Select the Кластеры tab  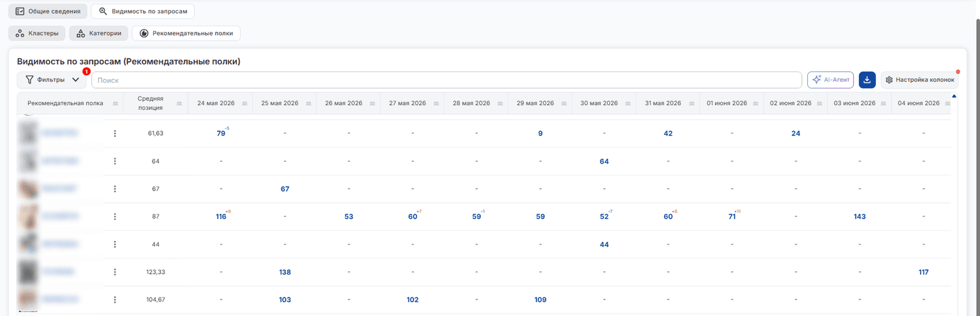[x=37, y=33]
